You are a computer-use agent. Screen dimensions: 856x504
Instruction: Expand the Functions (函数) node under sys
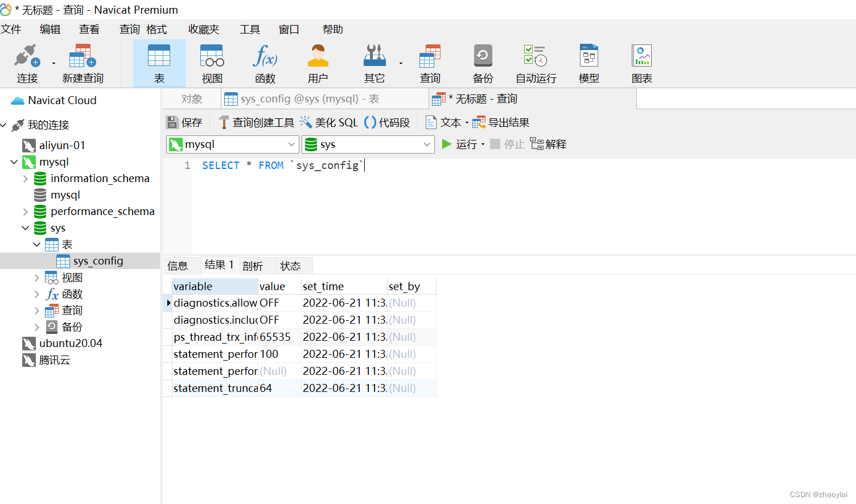(37, 294)
